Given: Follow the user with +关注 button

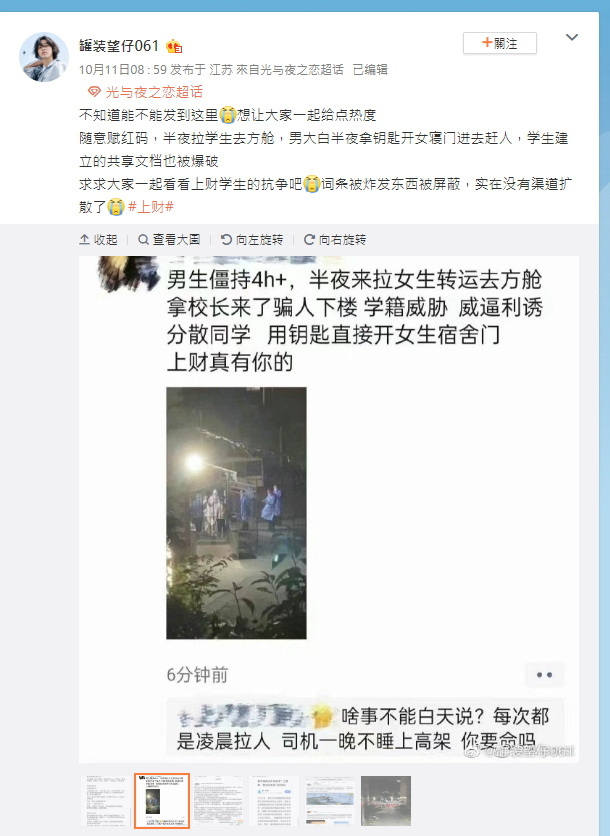Looking at the screenshot, I should 500,43.
